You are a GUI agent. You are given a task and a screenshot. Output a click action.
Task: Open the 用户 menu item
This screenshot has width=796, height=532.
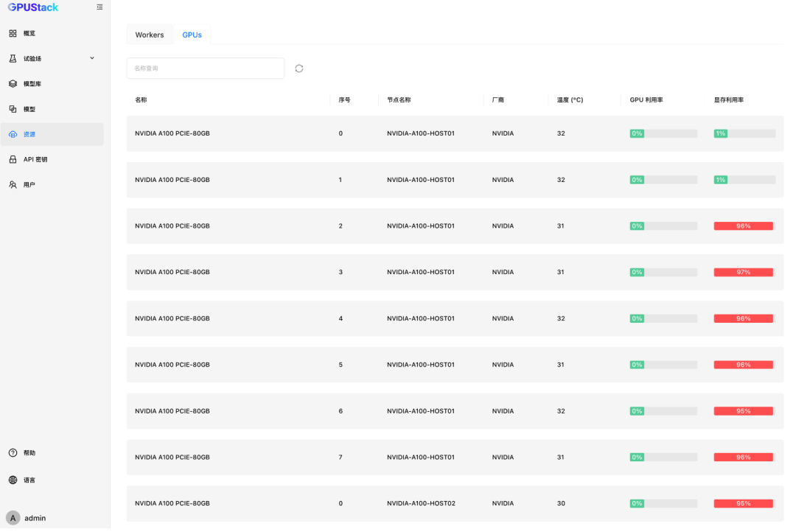[x=52, y=185]
